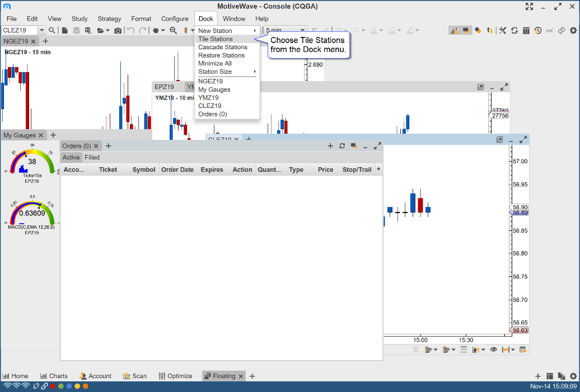Click the search magnifier icon in the toolbar
The width and height of the screenshot is (580, 392).
52,30
